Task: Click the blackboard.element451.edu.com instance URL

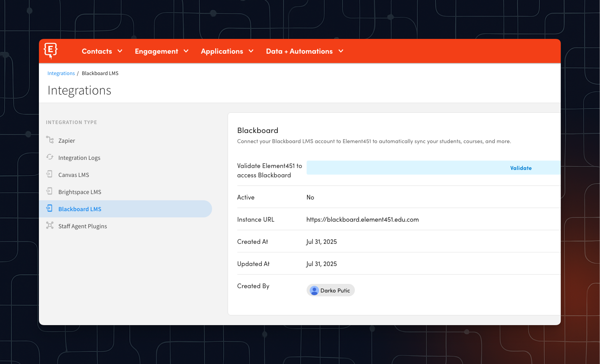Action: tap(363, 219)
